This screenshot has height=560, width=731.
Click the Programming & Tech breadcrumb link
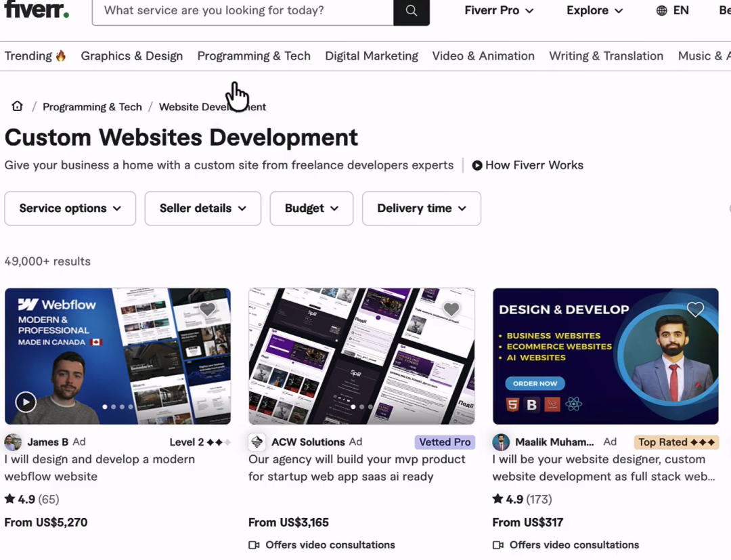92,107
